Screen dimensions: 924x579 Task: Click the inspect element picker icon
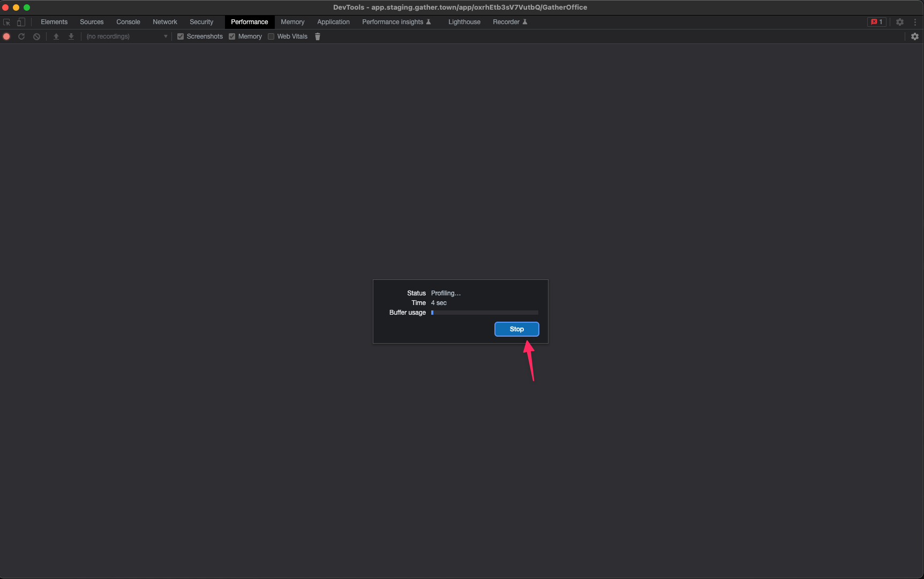tap(7, 22)
